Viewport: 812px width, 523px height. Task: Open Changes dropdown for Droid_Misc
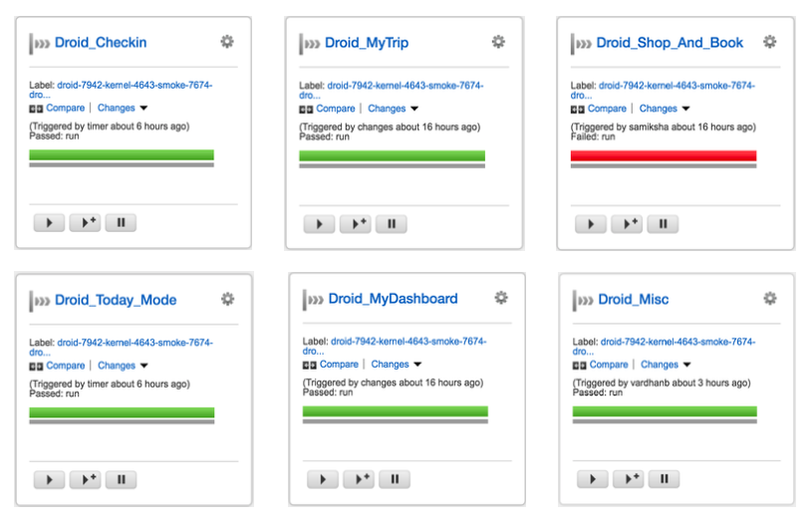(x=666, y=365)
